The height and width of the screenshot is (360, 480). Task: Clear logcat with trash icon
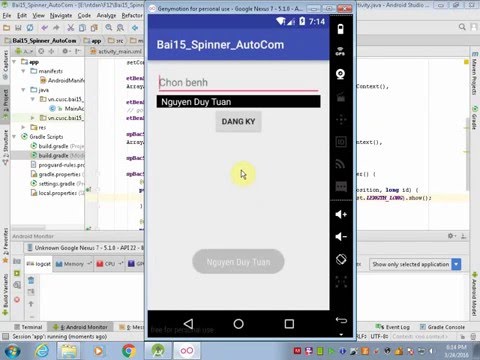[31, 280]
